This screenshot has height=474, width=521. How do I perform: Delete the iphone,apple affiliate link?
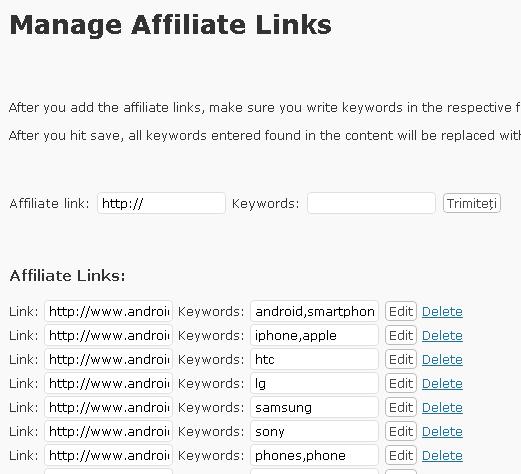click(442, 336)
